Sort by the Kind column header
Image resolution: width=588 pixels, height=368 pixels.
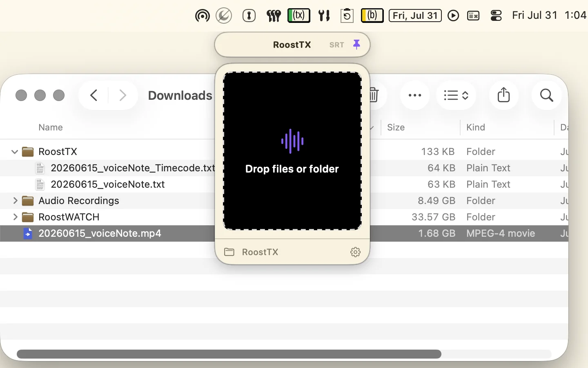[x=476, y=127]
